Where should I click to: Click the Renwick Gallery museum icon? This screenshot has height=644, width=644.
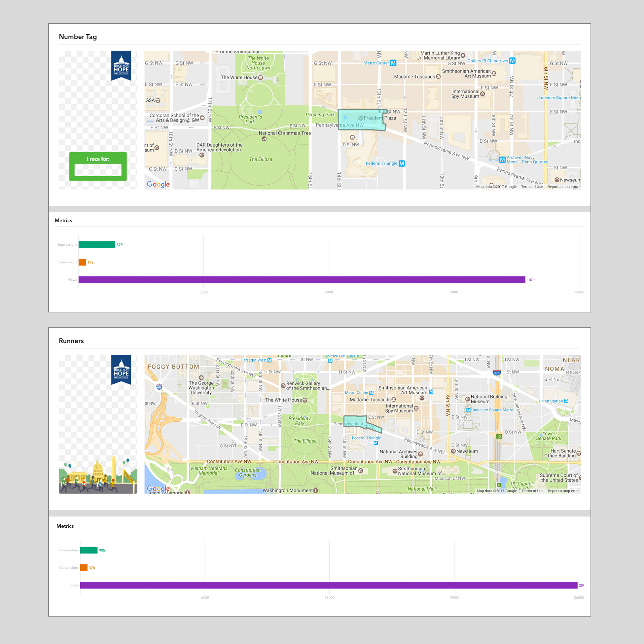(283, 386)
